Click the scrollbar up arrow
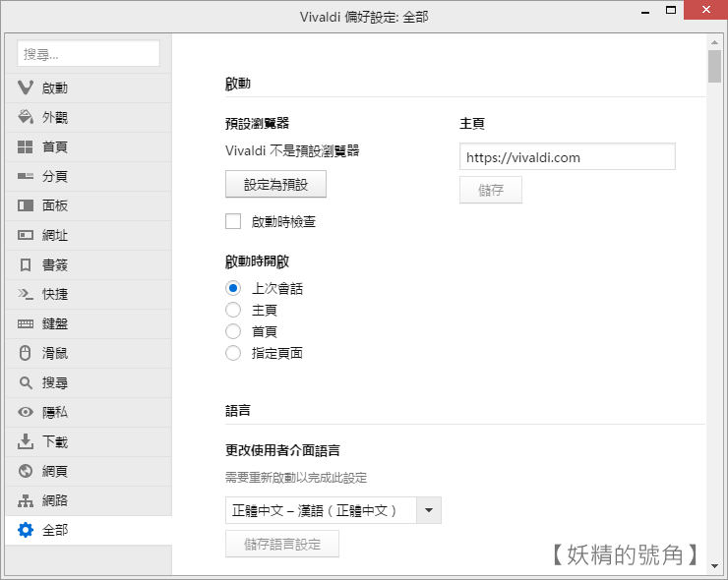The image size is (728, 580). (714, 42)
